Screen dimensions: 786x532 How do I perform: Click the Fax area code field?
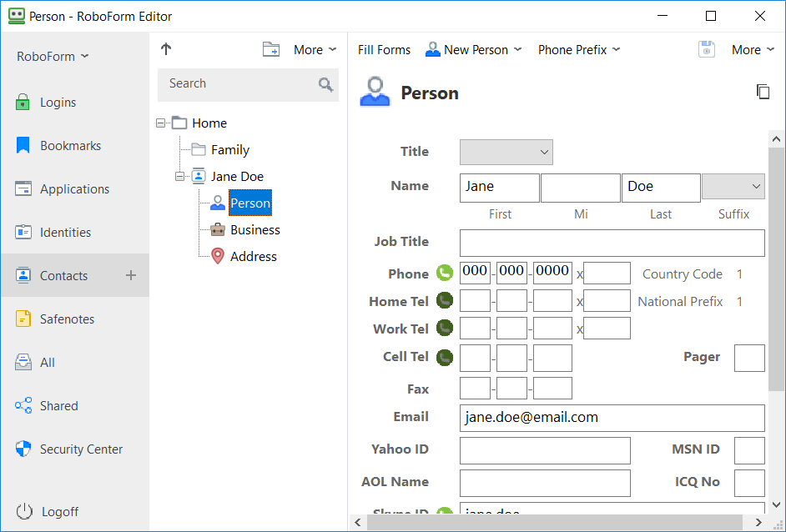(x=475, y=389)
